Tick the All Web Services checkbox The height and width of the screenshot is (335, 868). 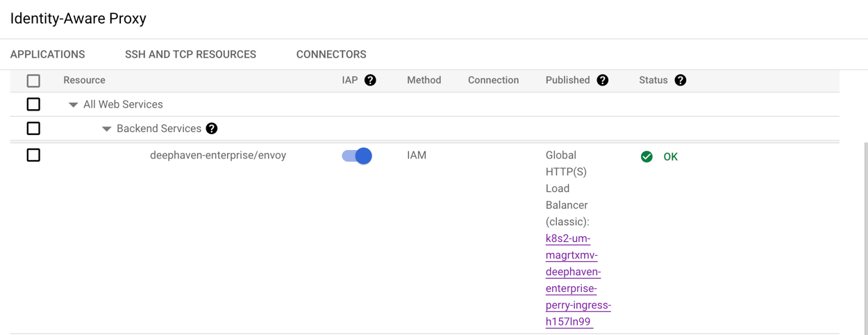coord(33,104)
